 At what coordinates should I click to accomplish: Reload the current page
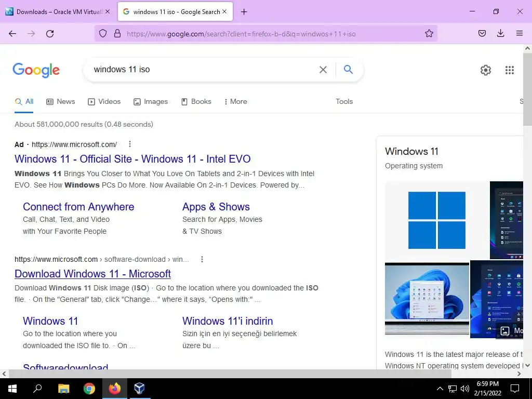click(50, 33)
